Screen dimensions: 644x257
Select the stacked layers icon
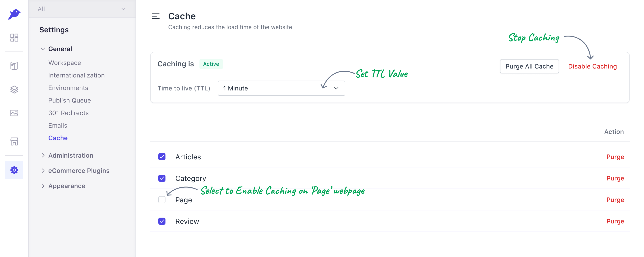coord(14,90)
